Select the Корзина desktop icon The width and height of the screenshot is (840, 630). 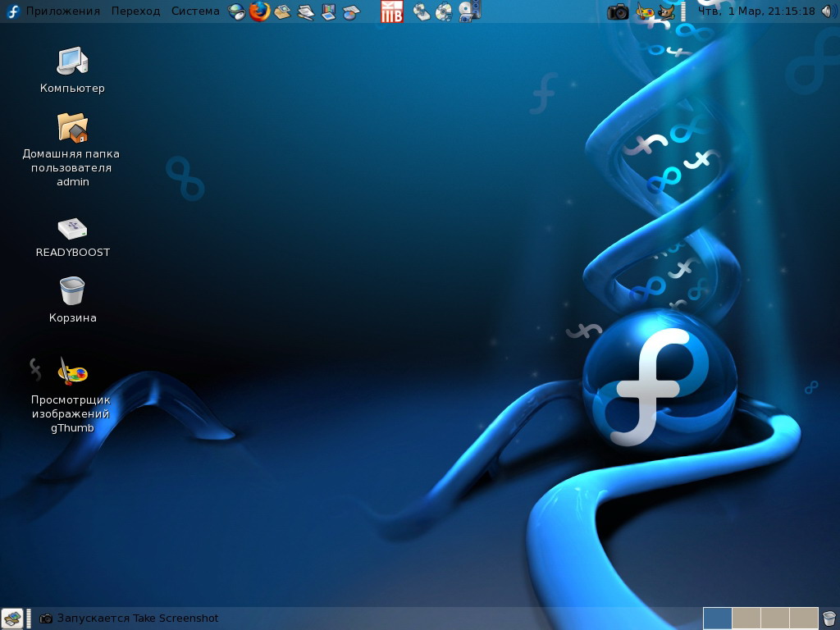tap(72, 300)
